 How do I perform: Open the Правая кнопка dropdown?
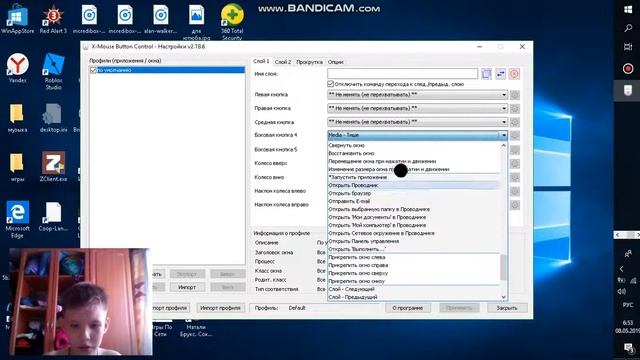(417, 109)
